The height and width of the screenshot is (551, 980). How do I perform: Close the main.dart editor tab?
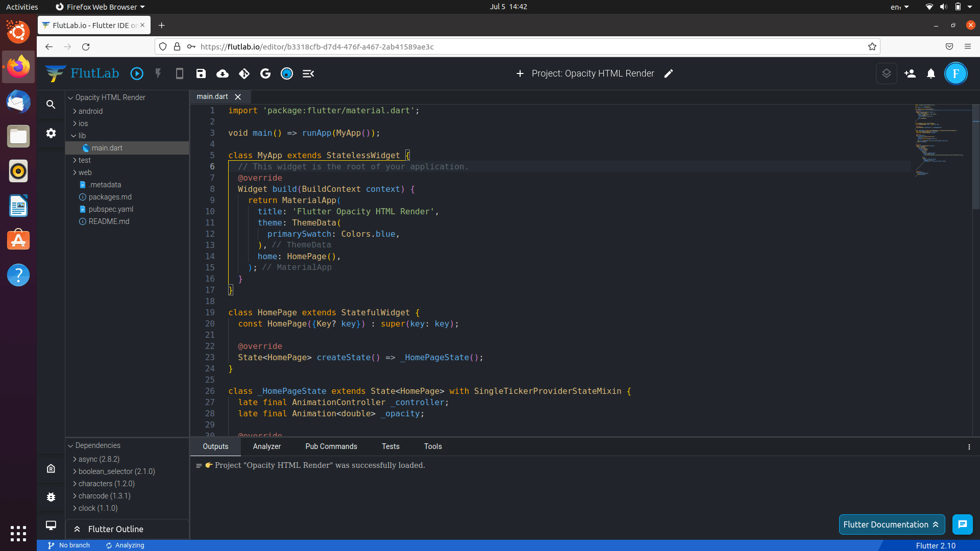tap(238, 97)
